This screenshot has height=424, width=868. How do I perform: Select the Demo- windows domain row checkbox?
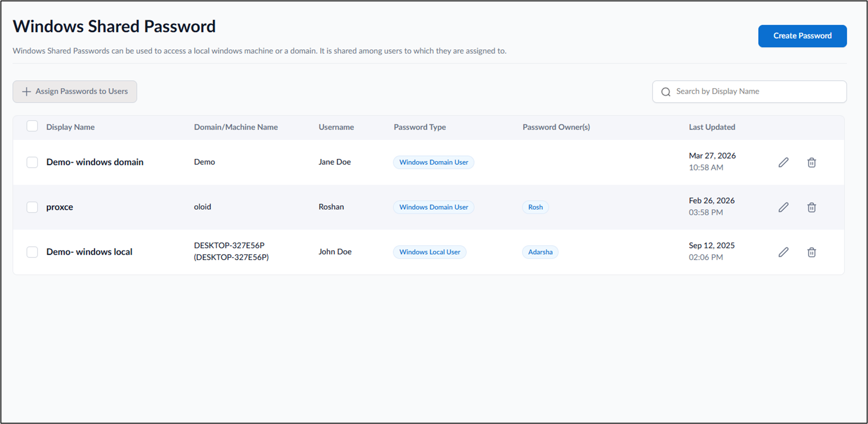32,162
